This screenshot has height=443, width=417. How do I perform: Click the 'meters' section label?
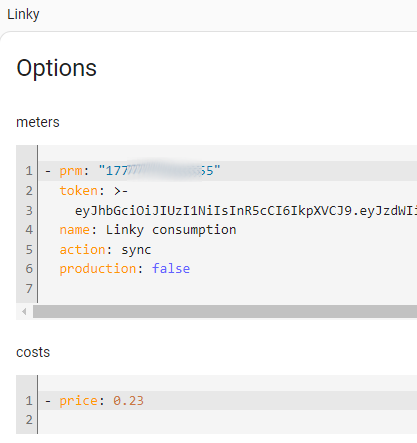tap(38, 122)
